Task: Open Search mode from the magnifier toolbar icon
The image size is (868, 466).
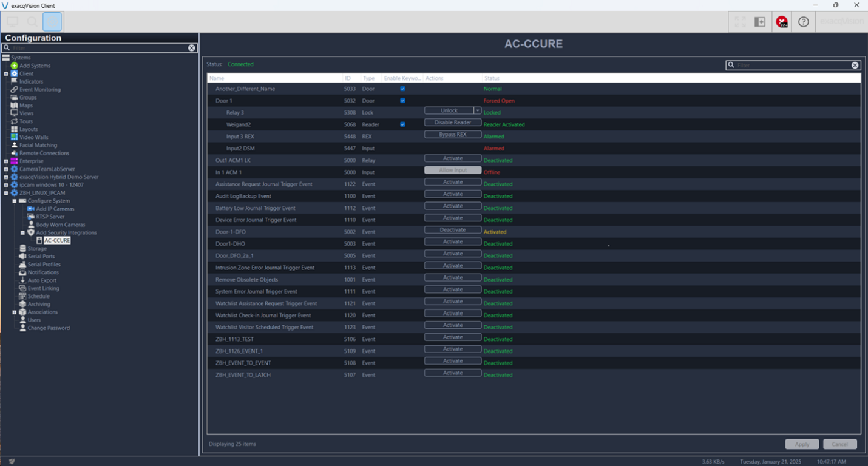Action: pyautogui.click(x=32, y=22)
